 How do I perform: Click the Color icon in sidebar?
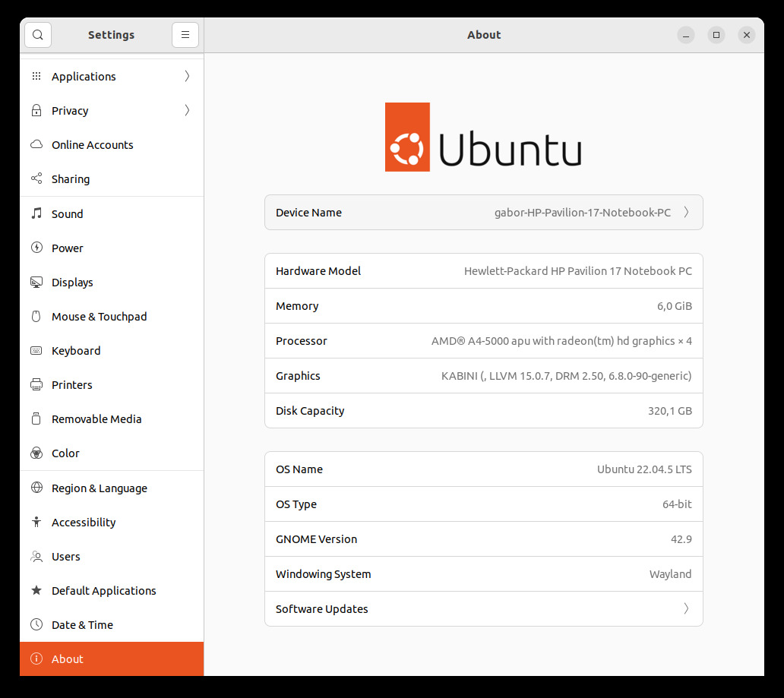pyautogui.click(x=36, y=453)
